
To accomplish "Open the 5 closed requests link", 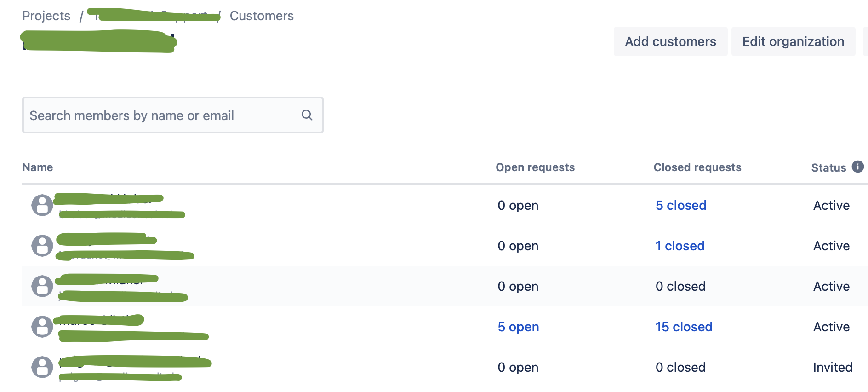I will click(x=681, y=205).
